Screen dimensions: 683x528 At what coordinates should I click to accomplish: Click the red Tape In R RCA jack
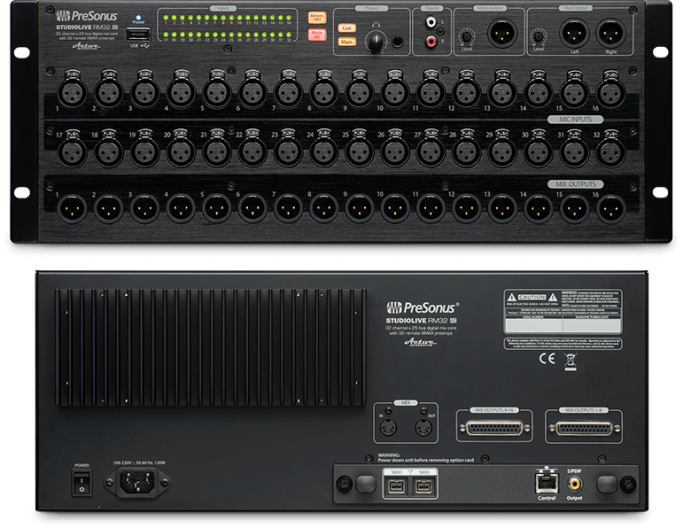430,42
